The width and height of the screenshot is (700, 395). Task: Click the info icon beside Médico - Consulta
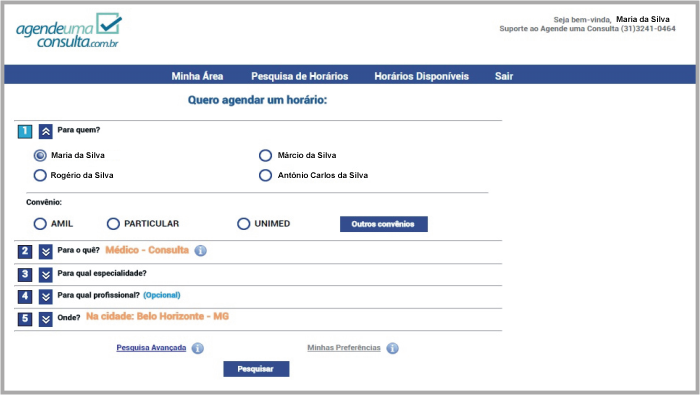pyautogui.click(x=201, y=251)
